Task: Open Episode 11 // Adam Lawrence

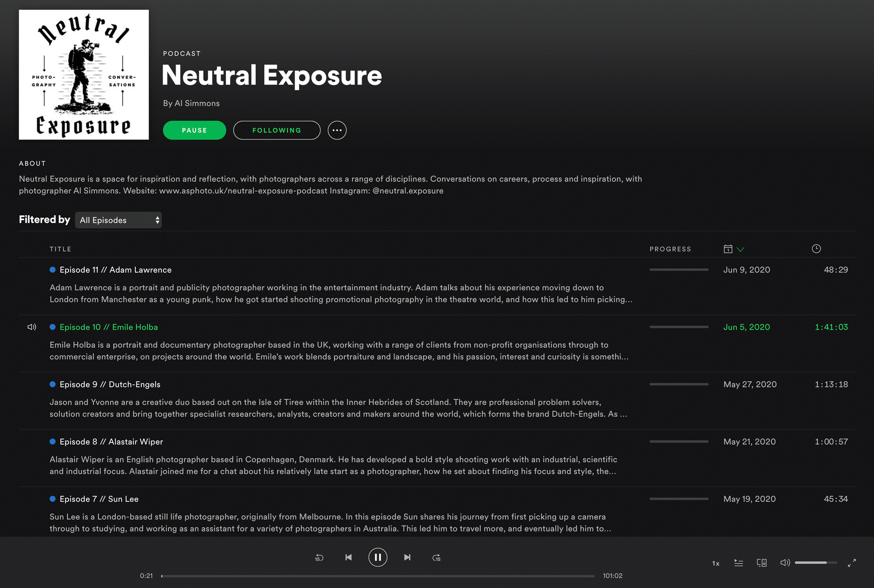Action: point(115,270)
